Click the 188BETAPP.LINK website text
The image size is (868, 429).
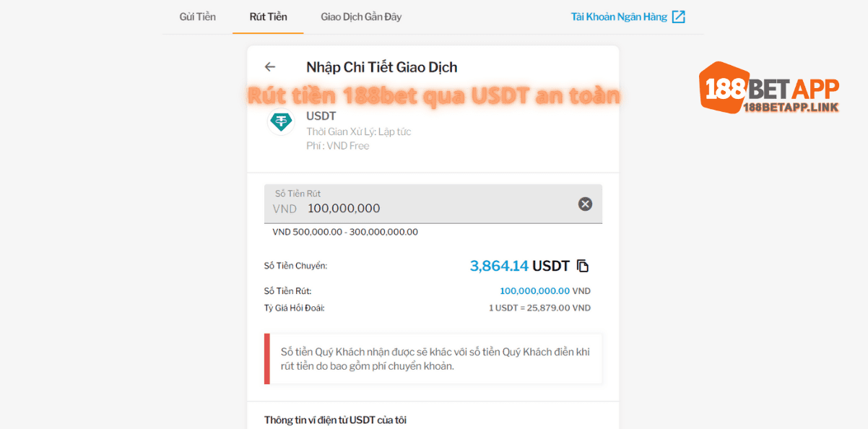tap(791, 107)
